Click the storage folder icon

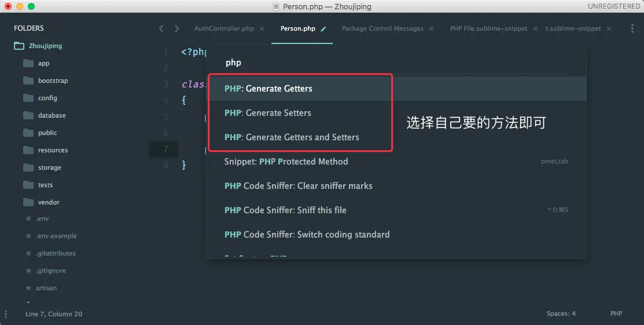click(x=28, y=167)
